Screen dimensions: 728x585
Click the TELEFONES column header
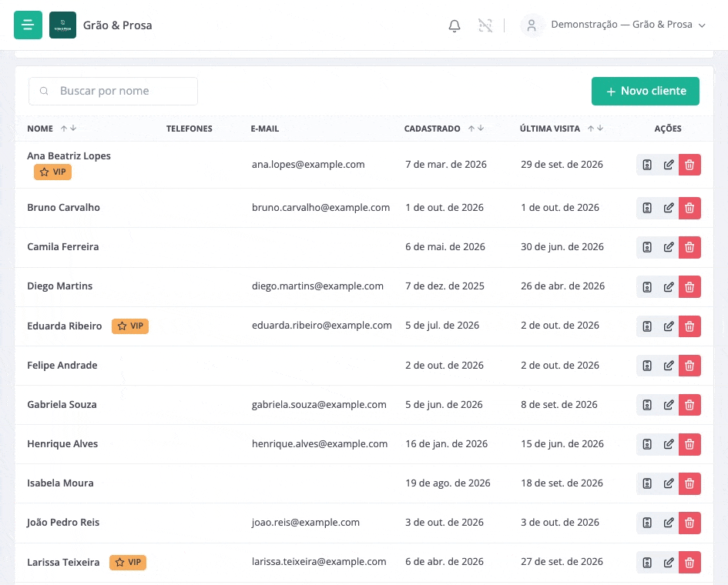pyautogui.click(x=190, y=129)
